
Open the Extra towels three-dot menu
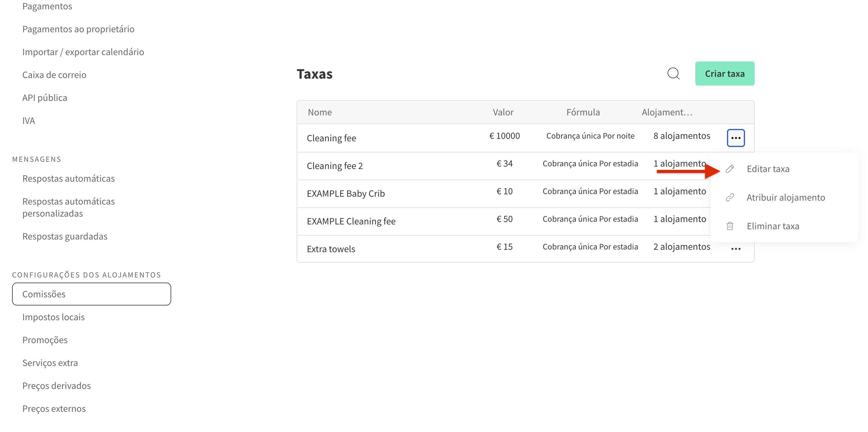[735, 249]
